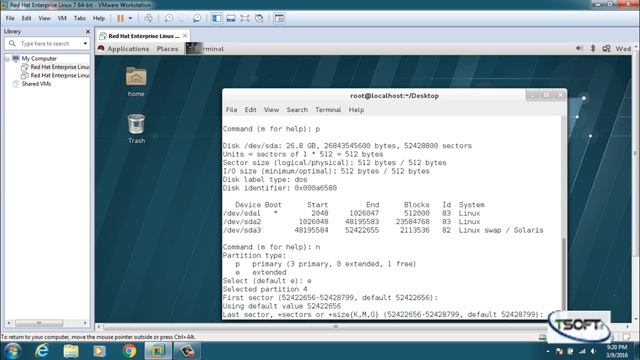The width and height of the screenshot is (640, 360).
Task: Click the Windows tray volume icon
Action: [593, 351]
